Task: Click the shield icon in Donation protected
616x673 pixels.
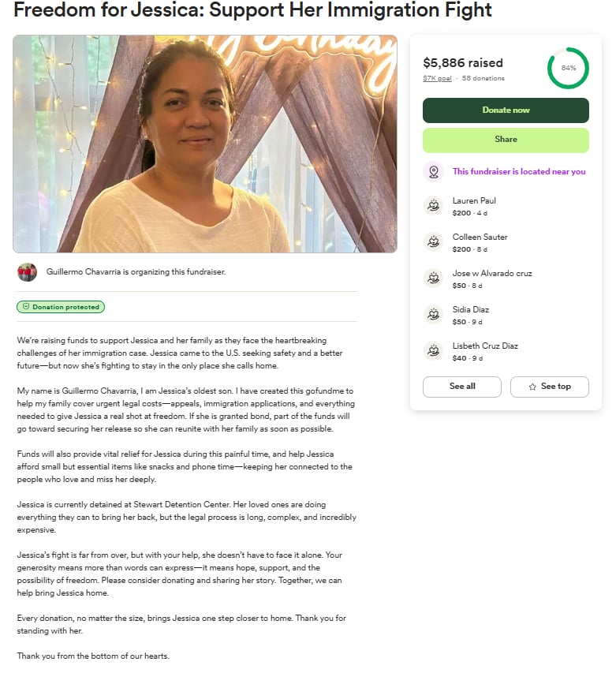Action: [26, 306]
